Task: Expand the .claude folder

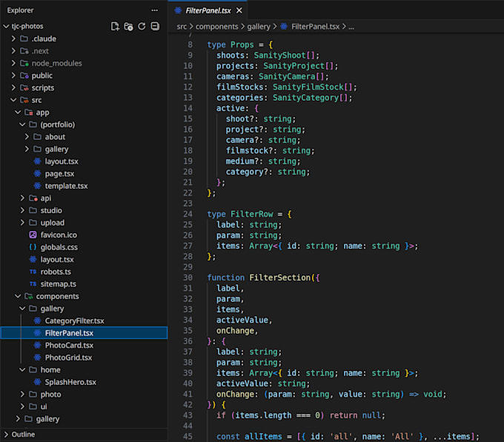Action: 13,38
